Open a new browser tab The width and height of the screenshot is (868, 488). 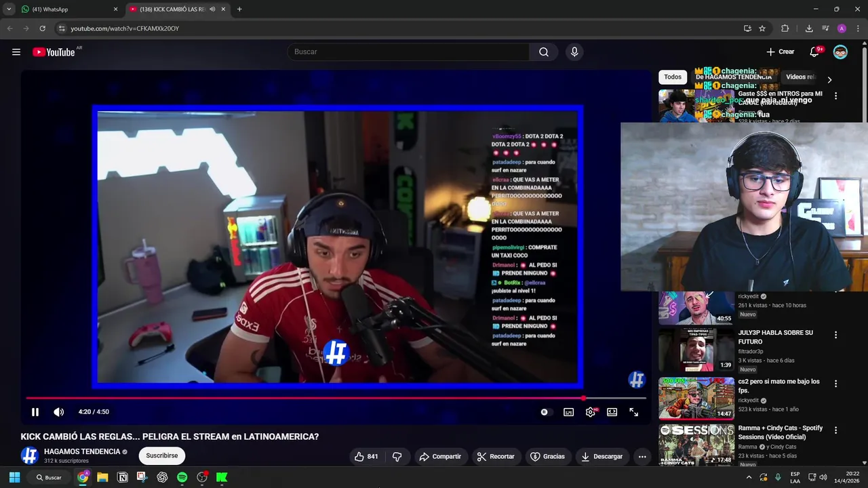point(239,9)
